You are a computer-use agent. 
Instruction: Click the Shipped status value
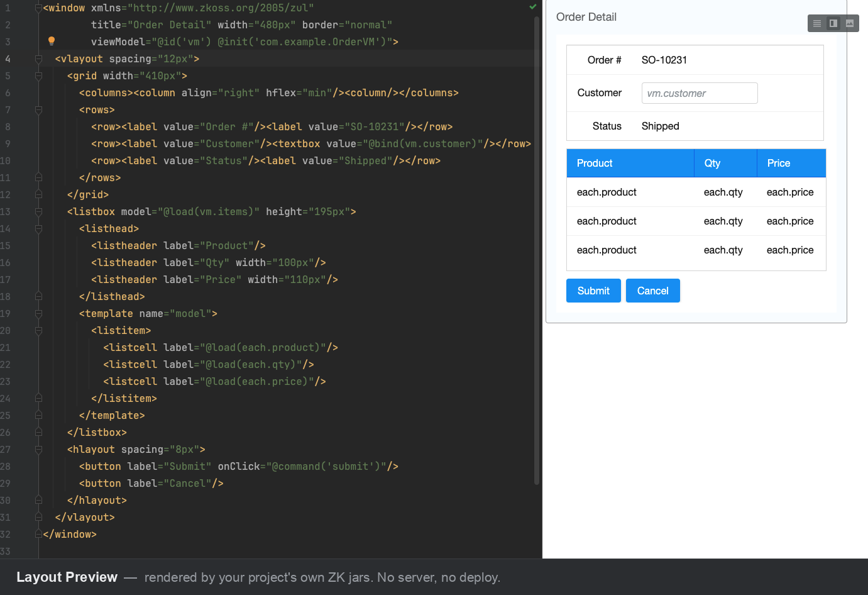661,126
